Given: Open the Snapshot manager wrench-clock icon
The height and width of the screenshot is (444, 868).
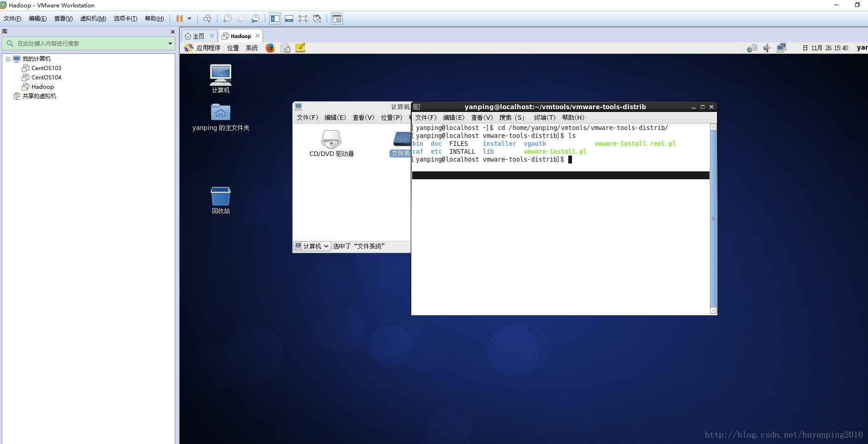Looking at the screenshot, I should pos(255,19).
